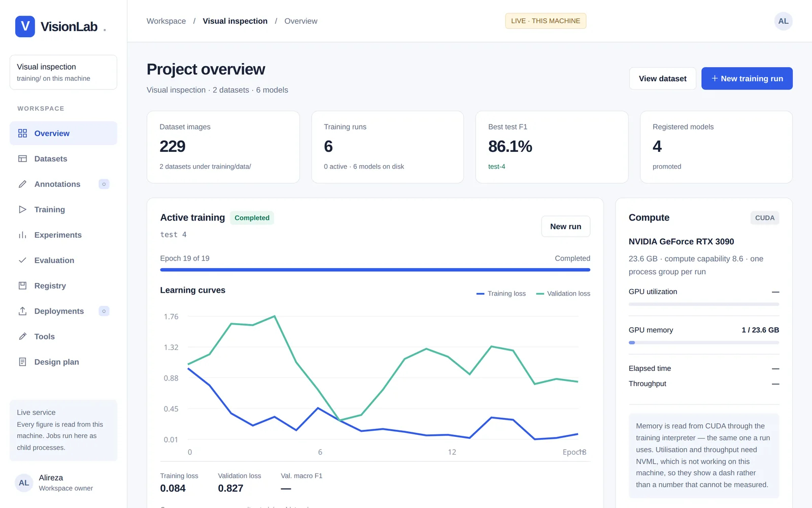Click the Completed status badge
Viewport: 812px width, 508px height.
tap(252, 218)
